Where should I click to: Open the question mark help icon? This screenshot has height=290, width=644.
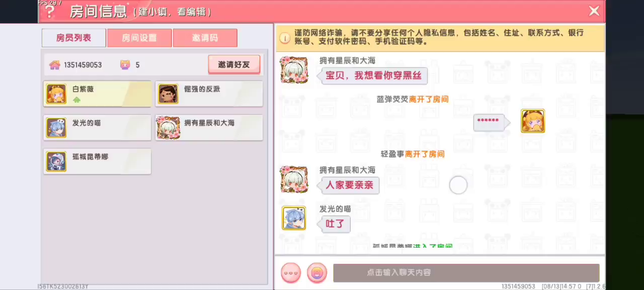49,12
